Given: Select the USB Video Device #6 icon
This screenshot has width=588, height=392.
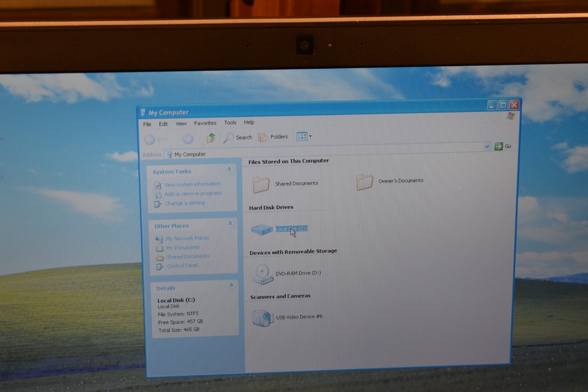Looking at the screenshot, I should click(x=263, y=318).
